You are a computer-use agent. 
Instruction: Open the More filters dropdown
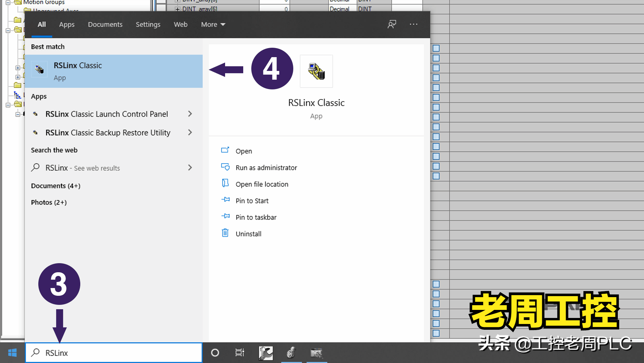[213, 25]
